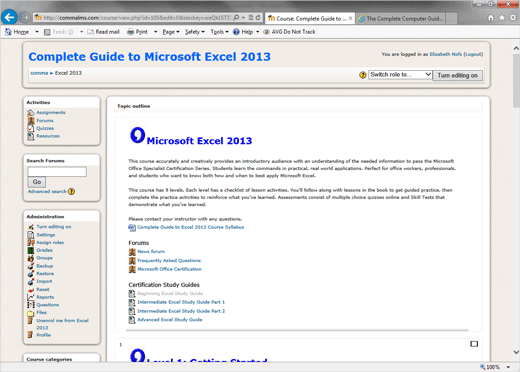This screenshot has width=520, height=372.
Task: Click the comma breadcrumb link
Action: pyautogui.click(x=39, y=73)
